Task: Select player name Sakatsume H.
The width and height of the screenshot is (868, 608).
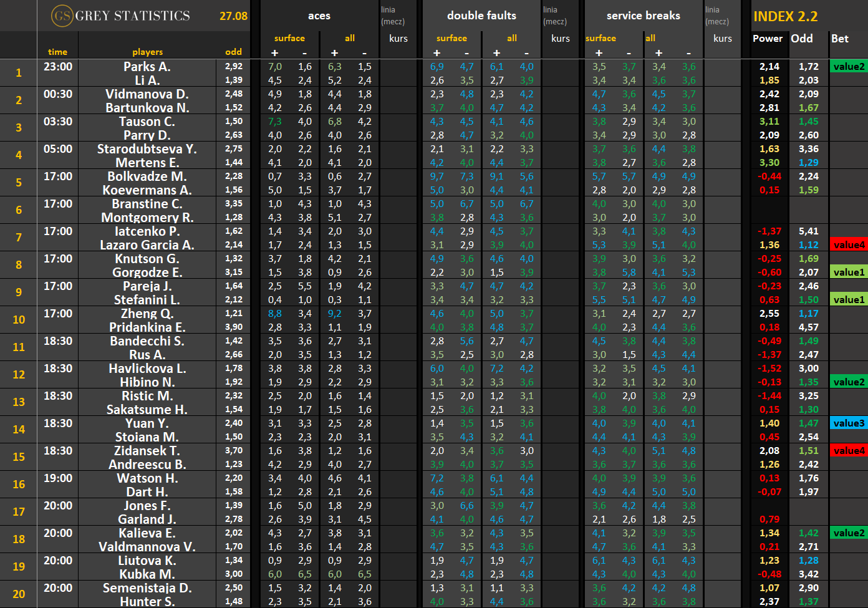Action: (147, 410)
